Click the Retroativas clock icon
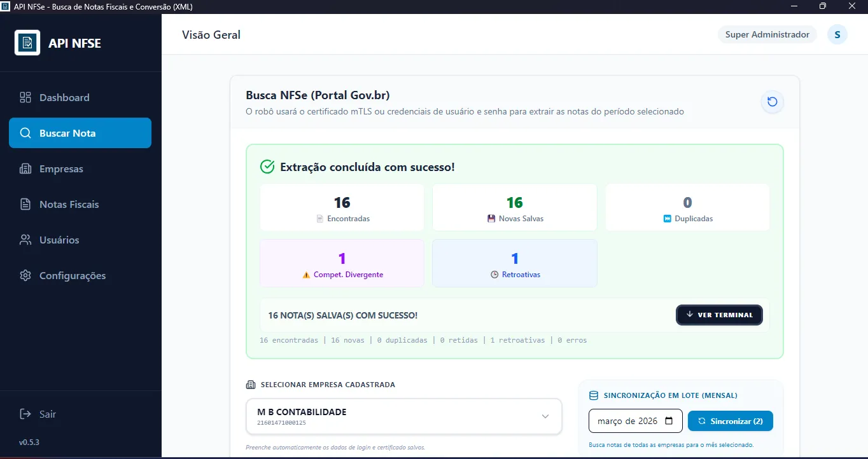The height and width of the screenshot is (459, 868). coord(494,275)
